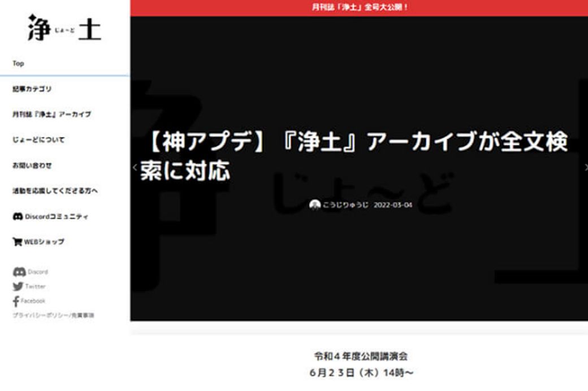Open Discordコミュニティ link text

tap(57, 216)
